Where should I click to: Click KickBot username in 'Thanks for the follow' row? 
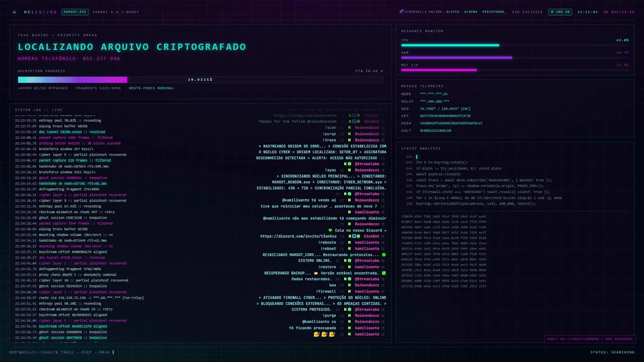point(371,121)
